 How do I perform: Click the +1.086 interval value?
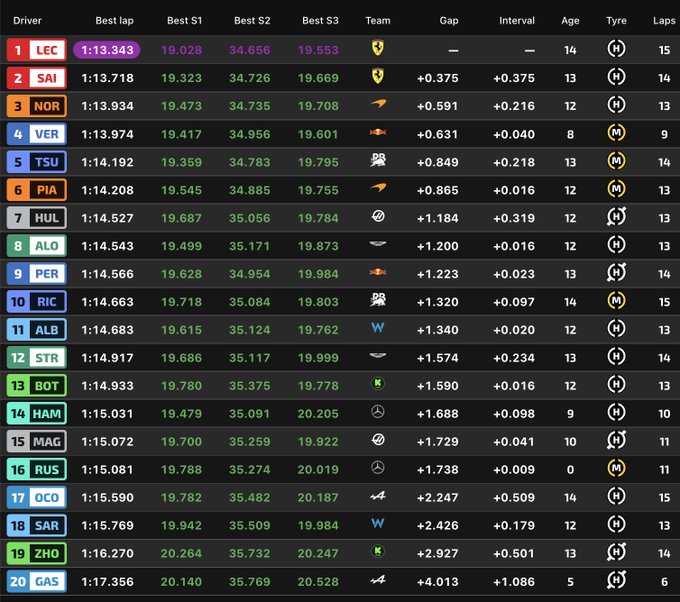513,582
